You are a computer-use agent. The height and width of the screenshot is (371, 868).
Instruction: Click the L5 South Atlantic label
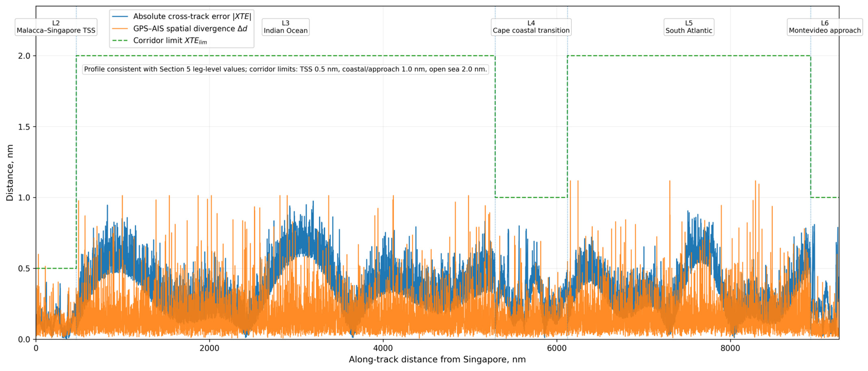(689, 27)
